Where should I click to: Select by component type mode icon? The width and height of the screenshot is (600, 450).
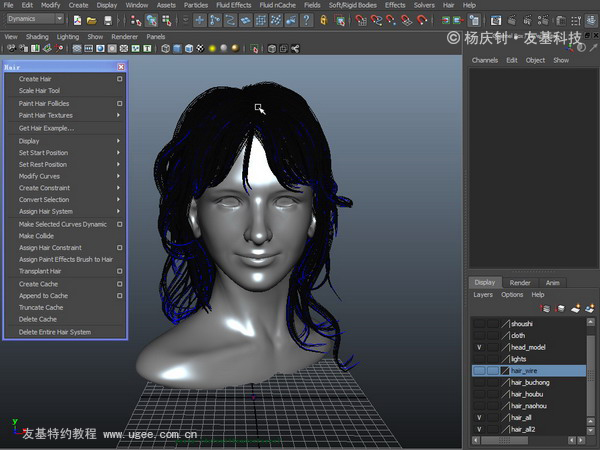pos(166,20)
